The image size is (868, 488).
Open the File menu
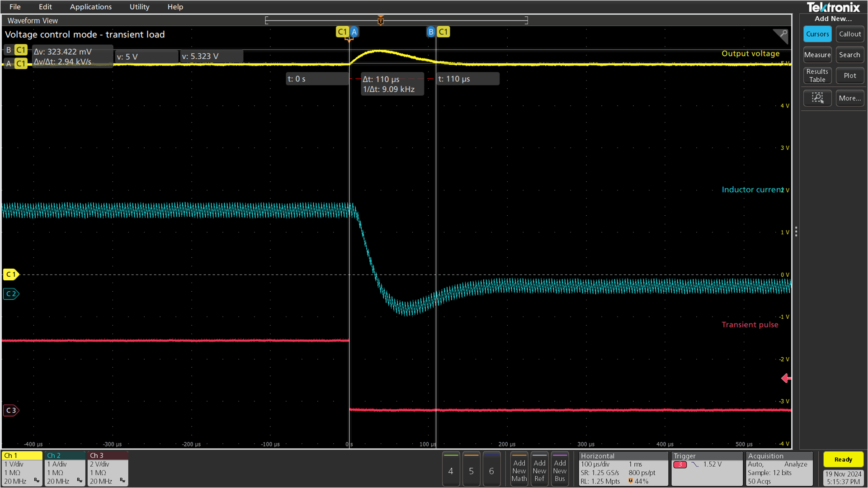coord(15,7)
